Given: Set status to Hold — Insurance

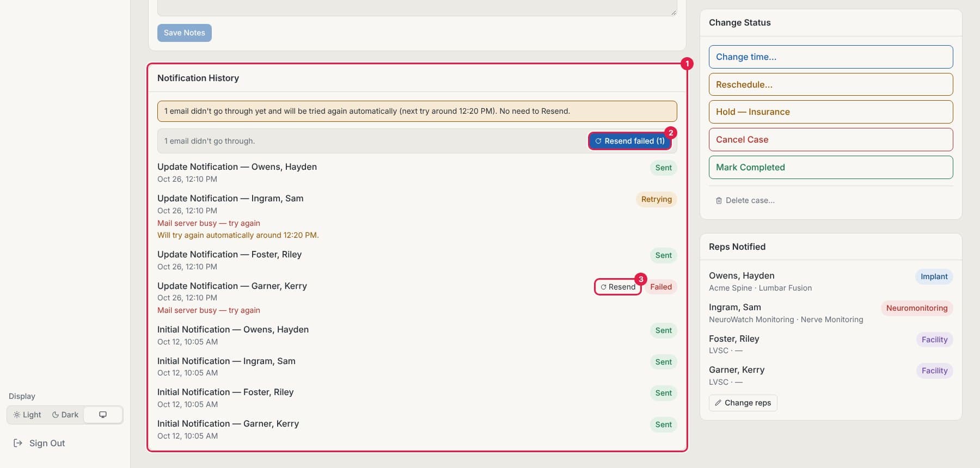Looking at the screenshot, I should pyautogui.click(x=831, y=112).
